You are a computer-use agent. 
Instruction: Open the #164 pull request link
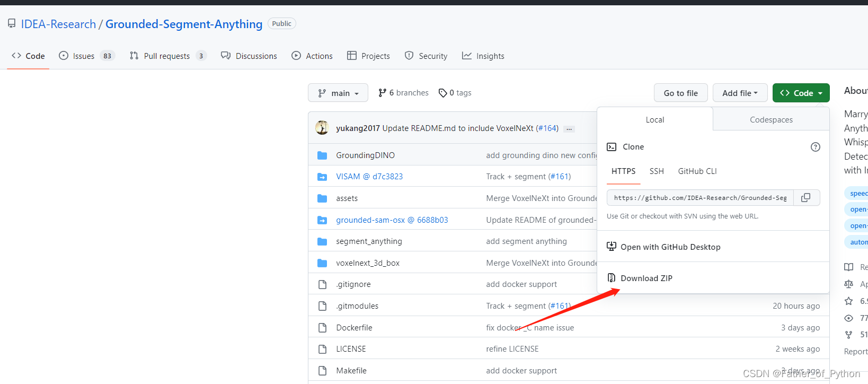(547, 128)
